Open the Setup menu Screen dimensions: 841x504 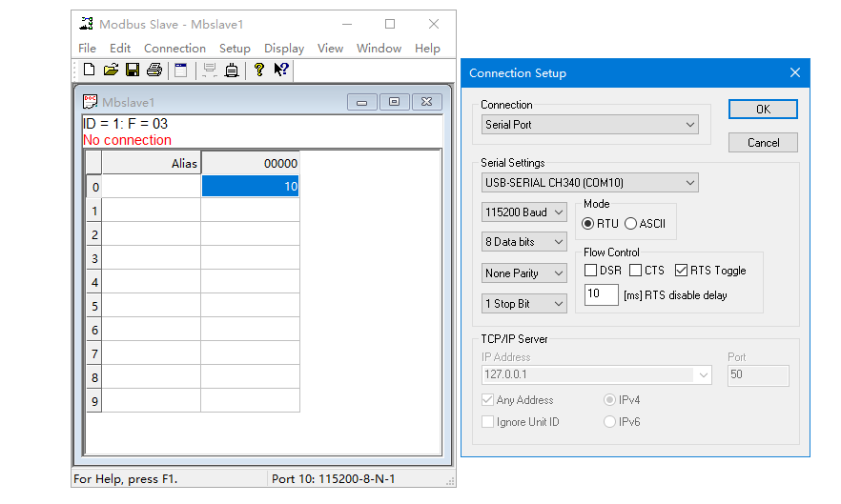pyautogui.click(x=235, y=48)
